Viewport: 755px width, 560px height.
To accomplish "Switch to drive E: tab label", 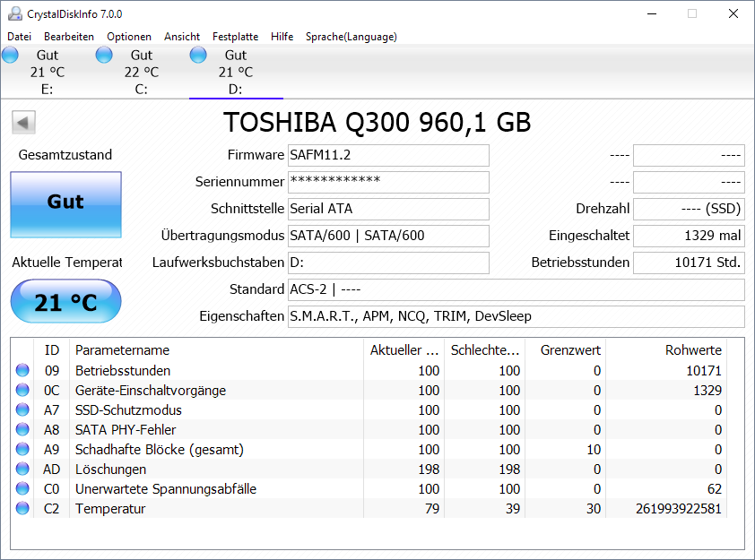I will [x=48, y=90].
